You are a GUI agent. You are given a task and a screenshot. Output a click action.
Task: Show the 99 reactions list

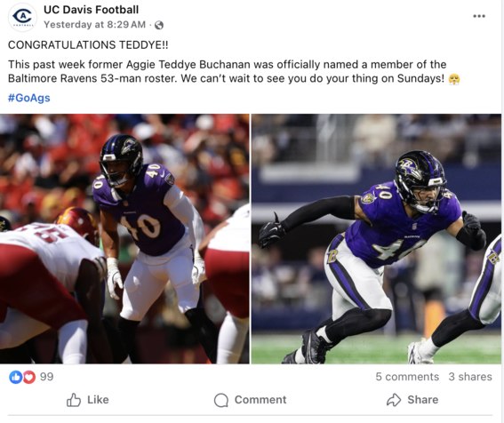[46, 377]
